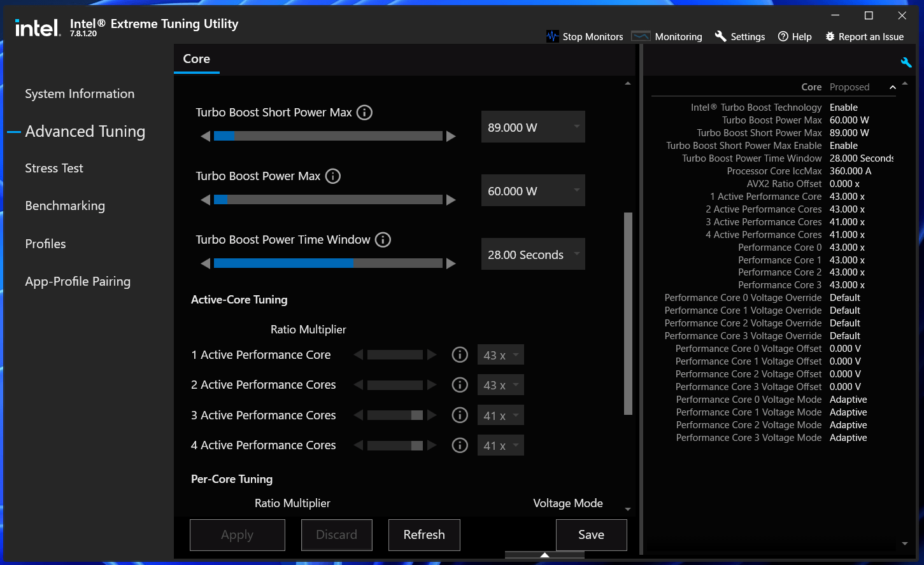This screenshot has width=924, height=565.
Task: Open 1 Active Performance Core 43 x dropdown
Action: click(x=501, y=355)
